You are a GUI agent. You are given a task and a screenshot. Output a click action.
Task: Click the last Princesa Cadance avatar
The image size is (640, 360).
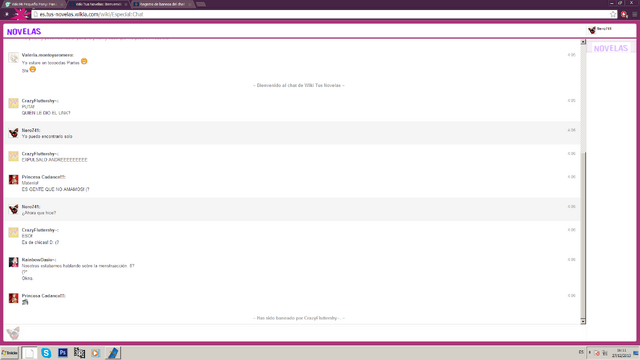point(13,298)
